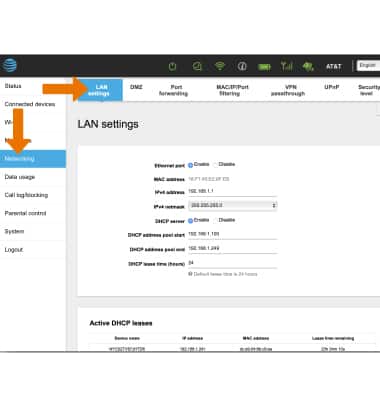The image size is (380, 400).
Task: Open Status in the sidebar
Action: 13,86
